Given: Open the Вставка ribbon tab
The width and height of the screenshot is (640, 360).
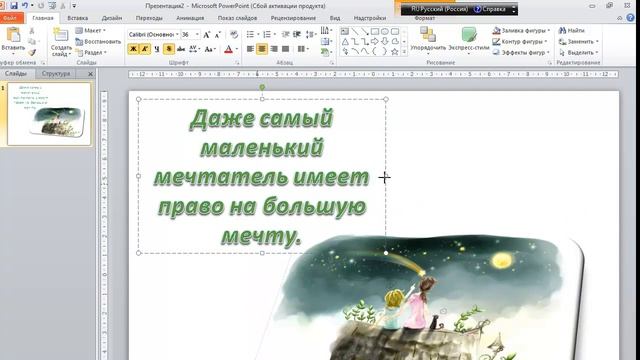Looking at the screenshot, I should point(78,18).
